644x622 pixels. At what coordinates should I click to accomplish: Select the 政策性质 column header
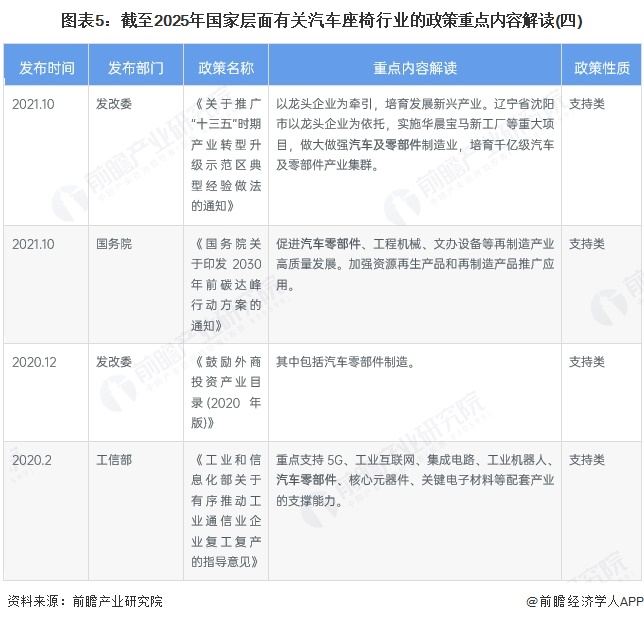(x=601, y=68)
